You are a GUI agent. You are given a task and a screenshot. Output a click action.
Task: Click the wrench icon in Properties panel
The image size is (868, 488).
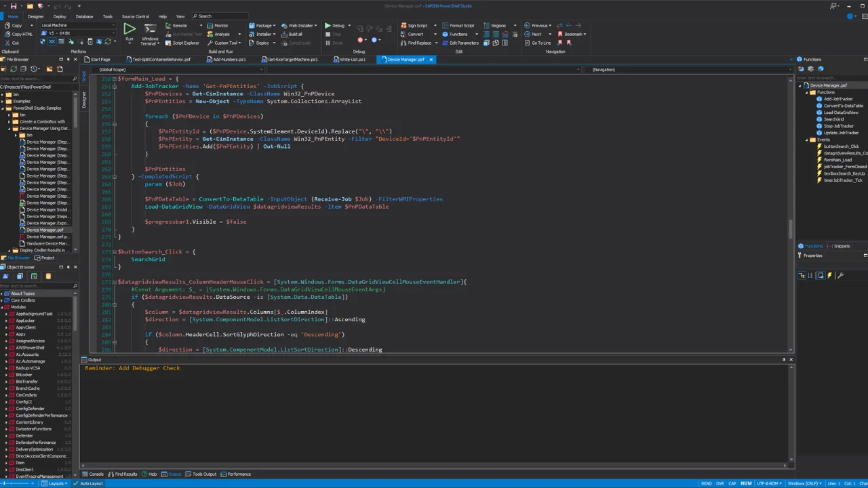[x=841, y=275]
